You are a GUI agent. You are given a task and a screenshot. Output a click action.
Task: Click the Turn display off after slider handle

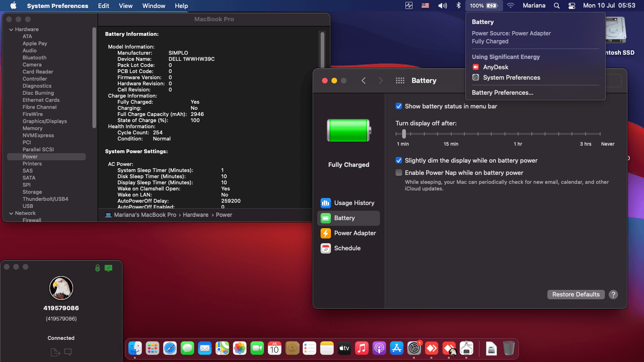(404, 134)
